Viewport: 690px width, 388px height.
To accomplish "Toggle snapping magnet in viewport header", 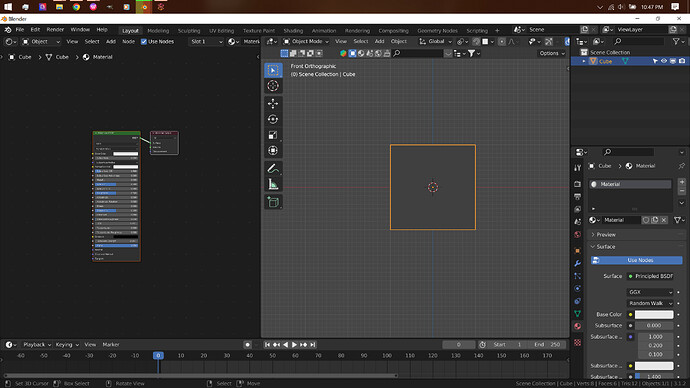I will coord(476,41).
